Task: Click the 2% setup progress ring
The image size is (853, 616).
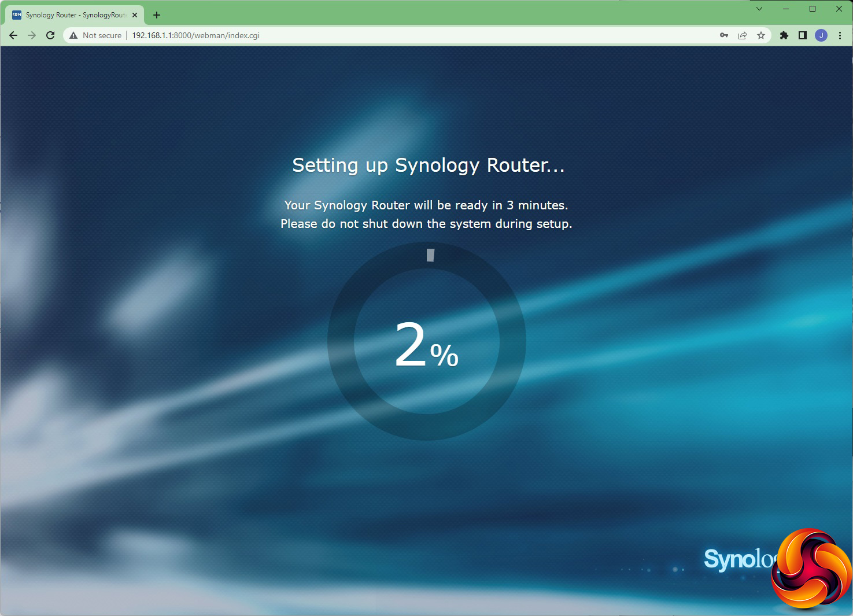Action: point(427,341)
